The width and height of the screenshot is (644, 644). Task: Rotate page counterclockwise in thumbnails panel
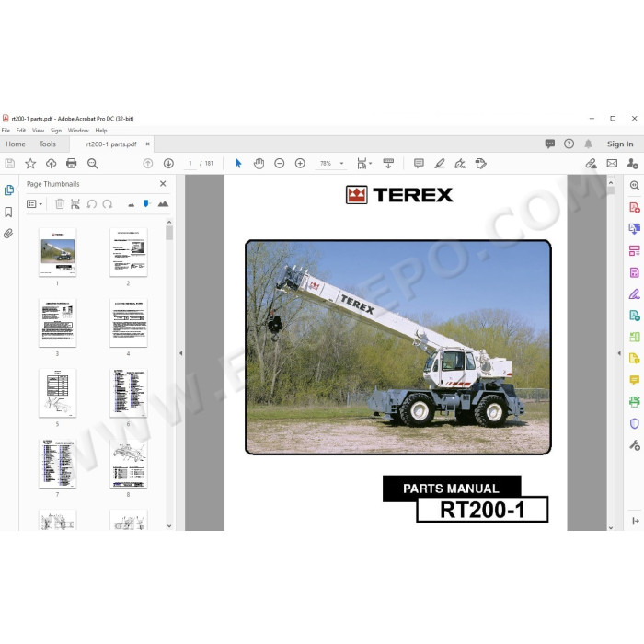pyautogui.click(x=92, y=203)
